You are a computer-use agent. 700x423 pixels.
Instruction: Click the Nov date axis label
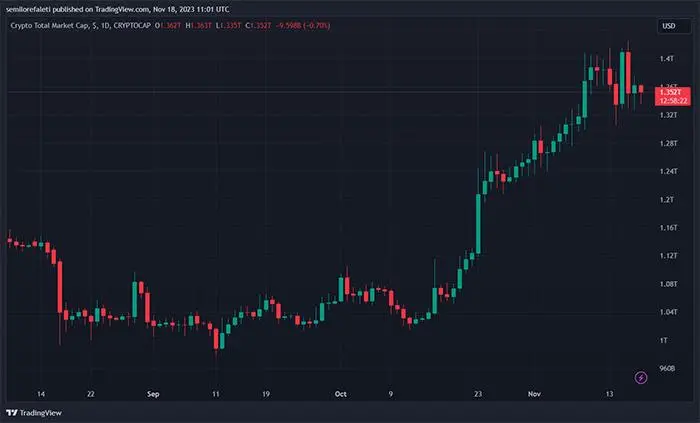tap(534, 394)
